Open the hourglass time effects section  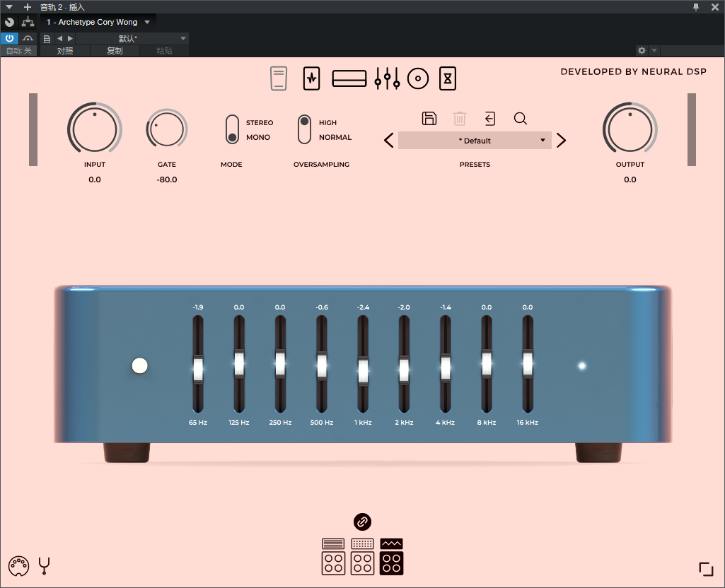click(448, 78)
